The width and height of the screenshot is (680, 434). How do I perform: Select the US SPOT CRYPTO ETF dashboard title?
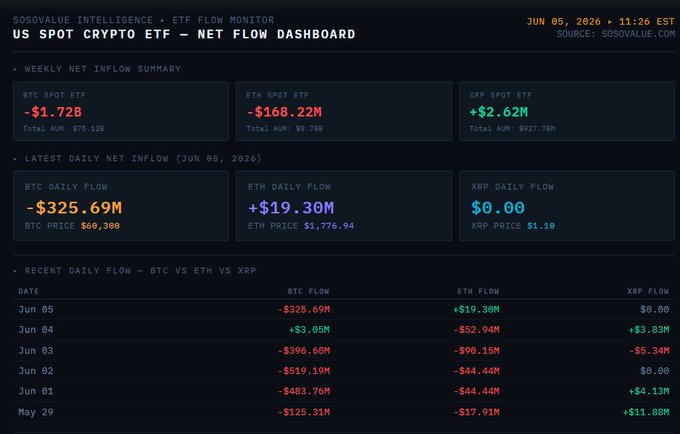click(184, 34)
